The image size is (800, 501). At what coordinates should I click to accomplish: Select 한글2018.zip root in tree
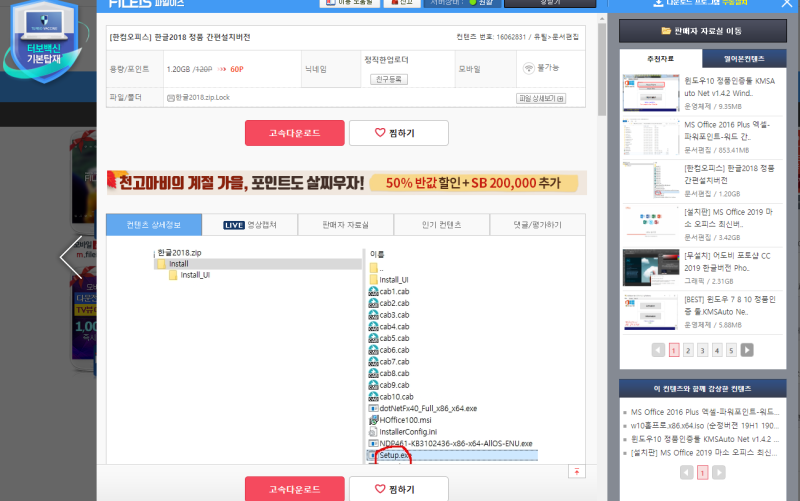coord(179,253)
